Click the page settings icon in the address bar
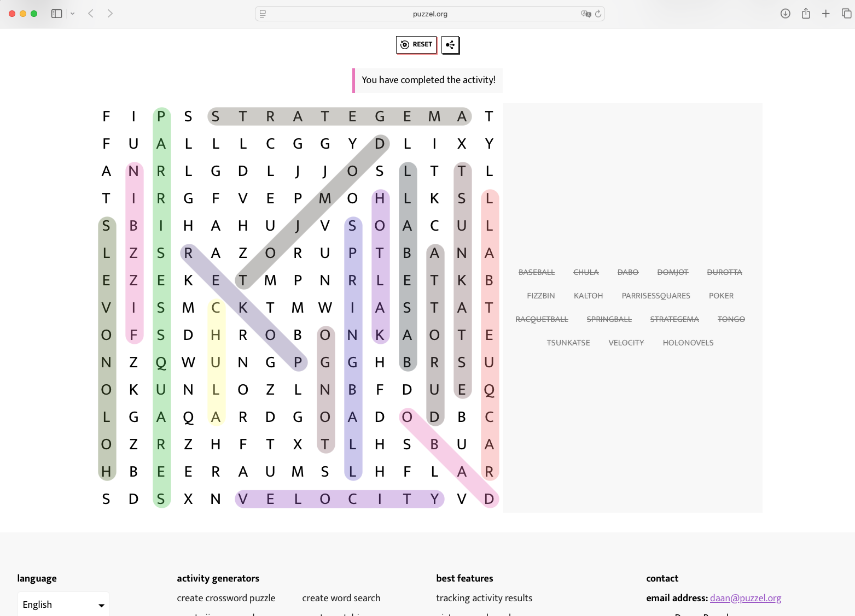 (263, 14)
